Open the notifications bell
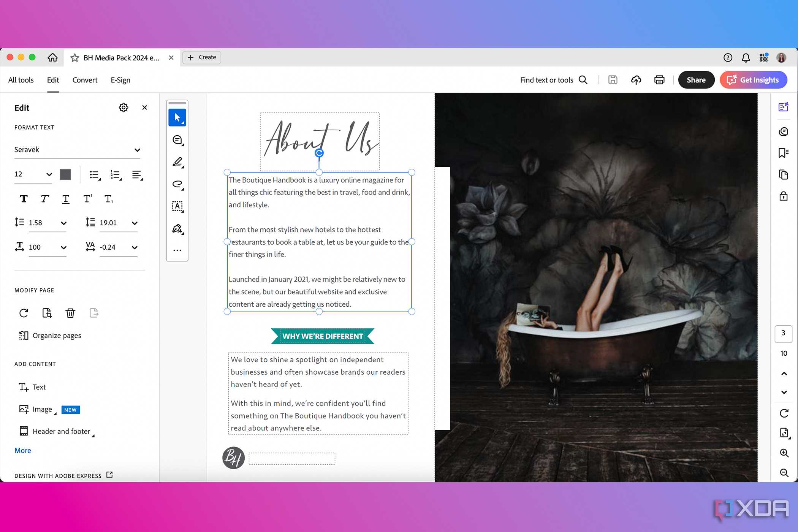Image resolution: width=798 pixels, height=532 pixels. point(746,58)
